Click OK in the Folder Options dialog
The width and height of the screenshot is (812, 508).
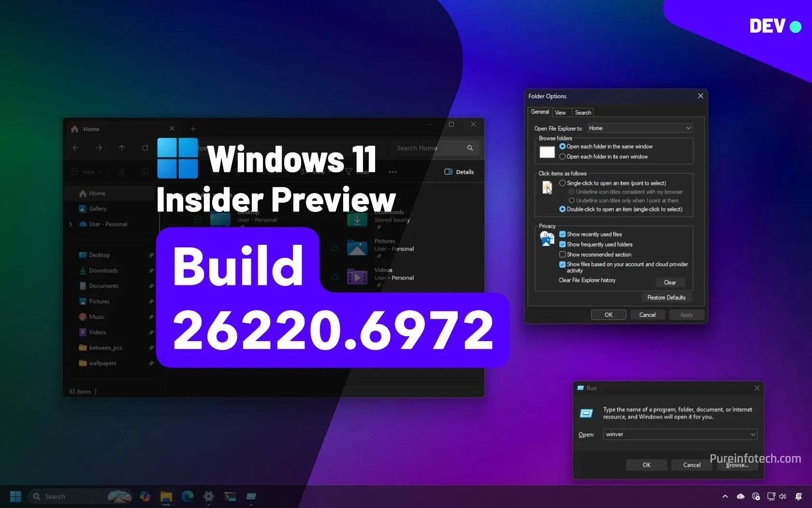point(609,315)
